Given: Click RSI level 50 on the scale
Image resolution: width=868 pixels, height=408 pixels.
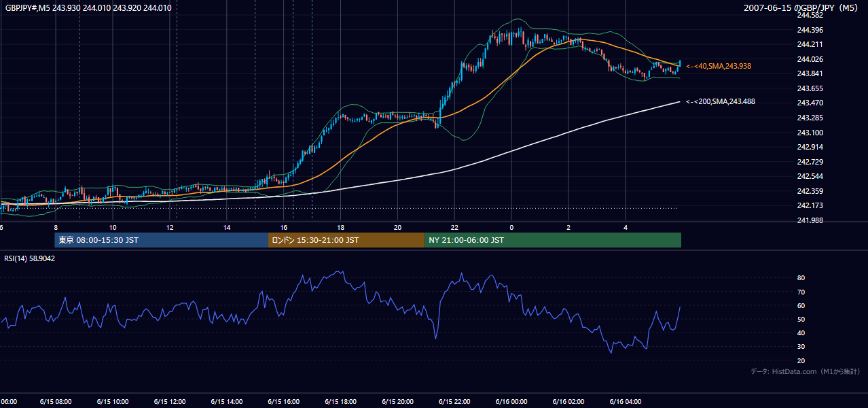Looking at the screenshot, I should 801,319.
